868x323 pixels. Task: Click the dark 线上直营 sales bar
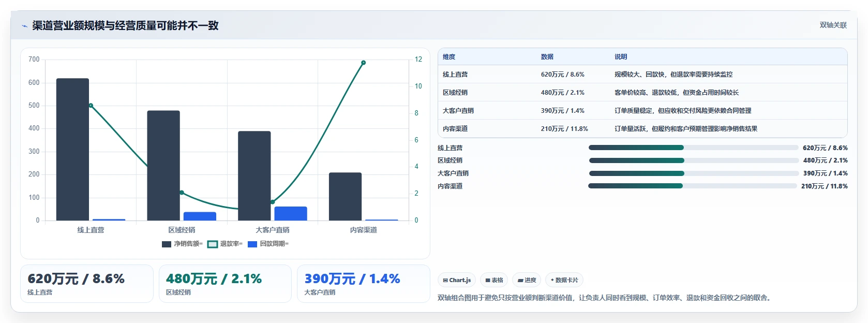72,150
